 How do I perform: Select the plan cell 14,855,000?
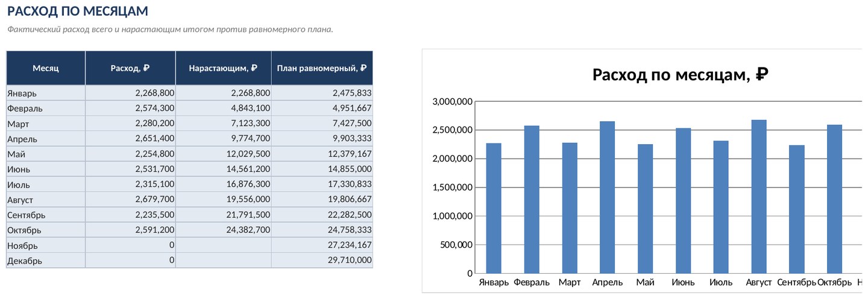[x=322, y=169]
